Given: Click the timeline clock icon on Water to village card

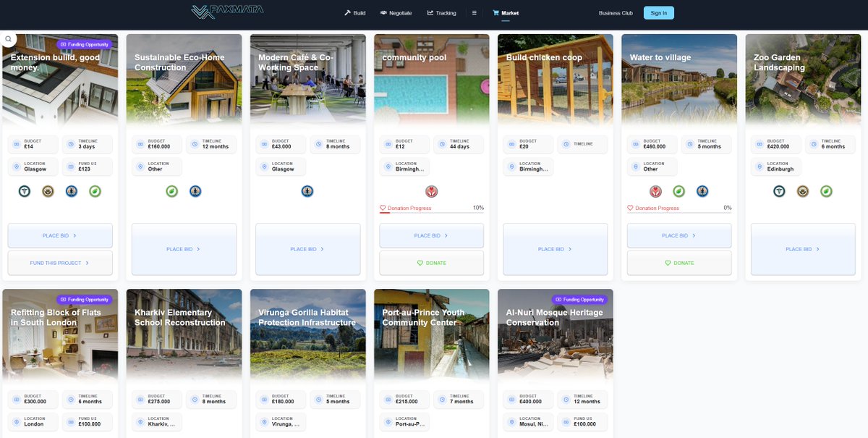Looking at the screenshot, I should pyautogui.click(x=692, y=144).
